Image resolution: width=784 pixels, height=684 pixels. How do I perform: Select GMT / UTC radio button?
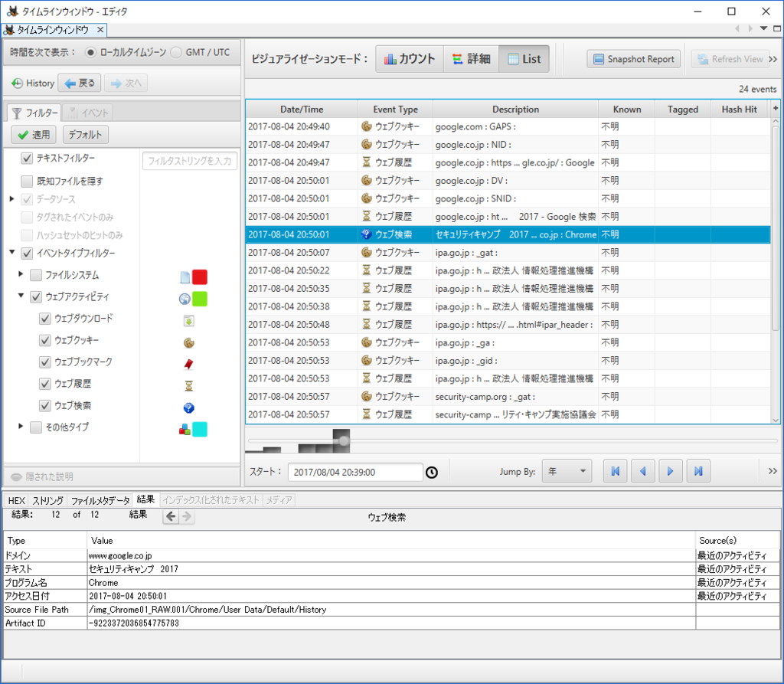pyautogui.click(x=176, y=52)
